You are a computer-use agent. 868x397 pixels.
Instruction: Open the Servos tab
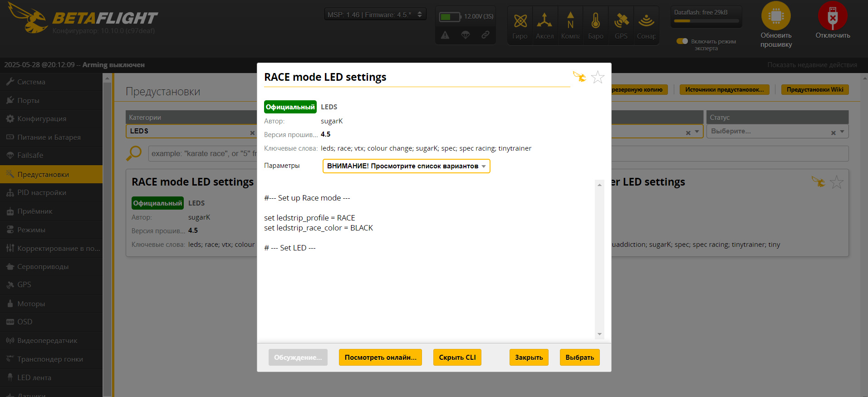coord(51,267)
